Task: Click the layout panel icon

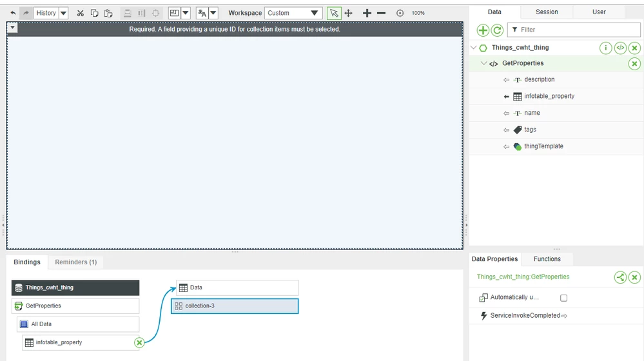Action: coord(174,13)
